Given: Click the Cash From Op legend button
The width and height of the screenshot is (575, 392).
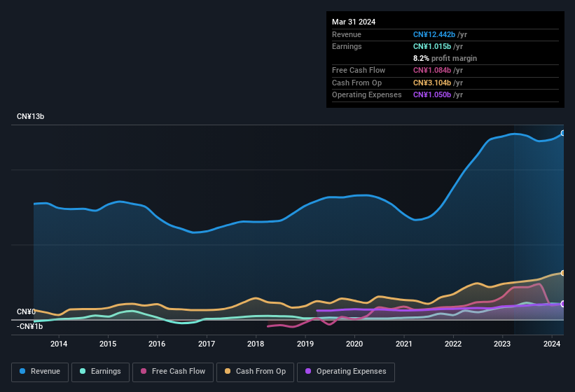Looking at the screenshot, I should click(x=254, y=372).
